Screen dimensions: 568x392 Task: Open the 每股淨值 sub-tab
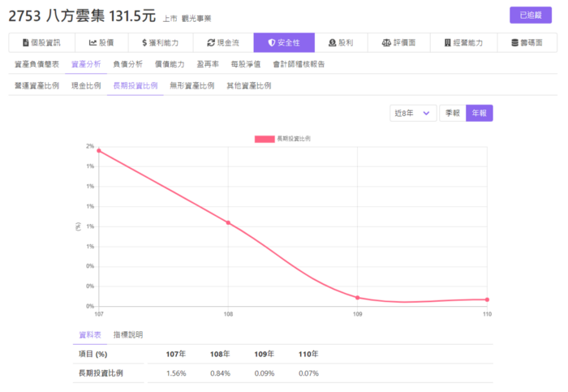point(246,64)
